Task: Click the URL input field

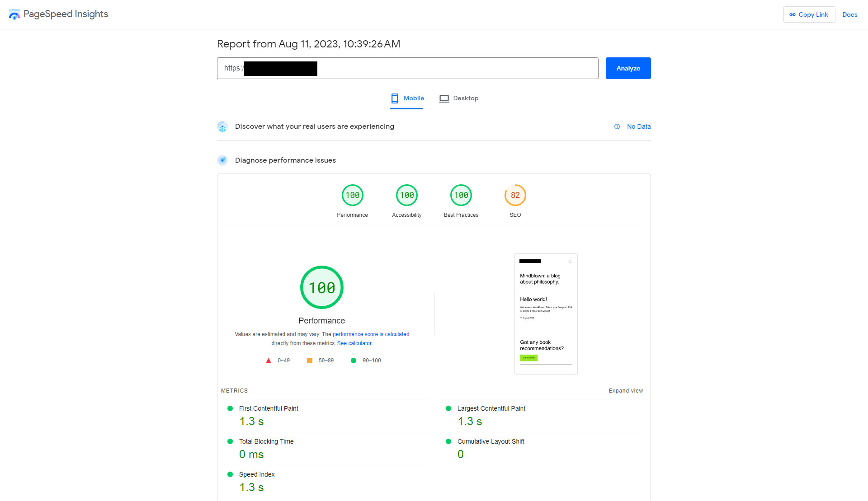Action: [407, 67]
